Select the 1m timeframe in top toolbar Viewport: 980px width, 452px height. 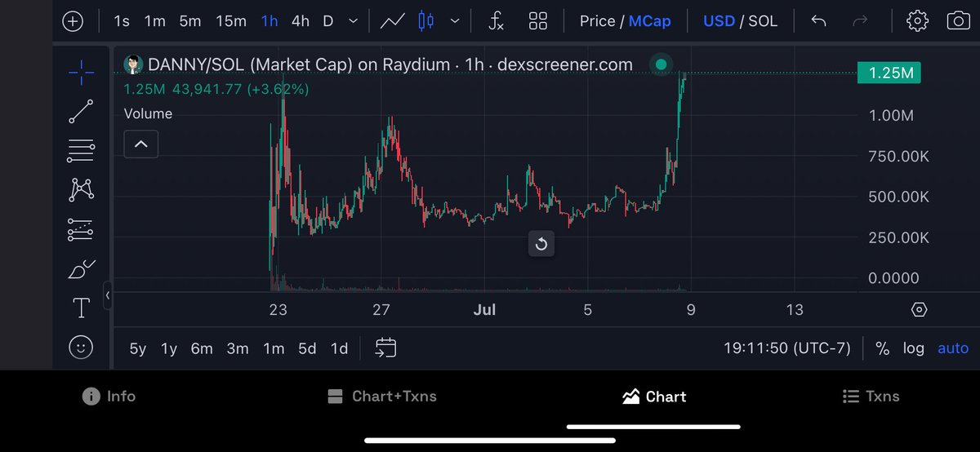(155, 21)
